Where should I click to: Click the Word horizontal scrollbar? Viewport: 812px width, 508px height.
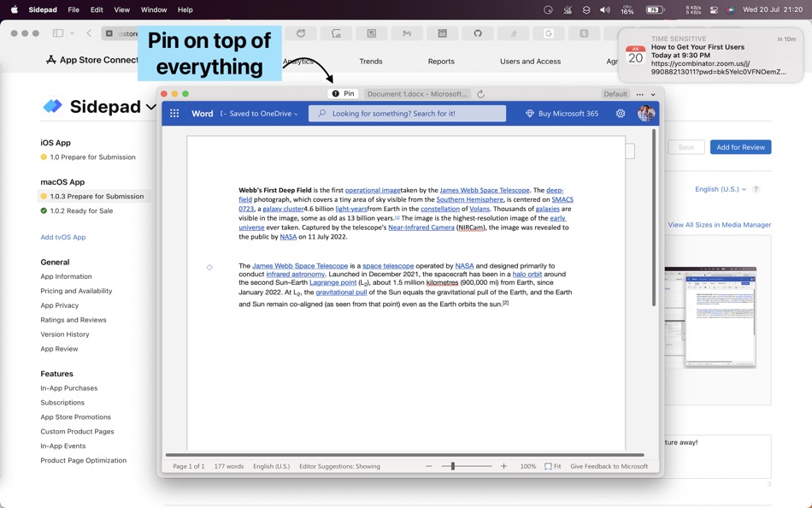point(405,455)
